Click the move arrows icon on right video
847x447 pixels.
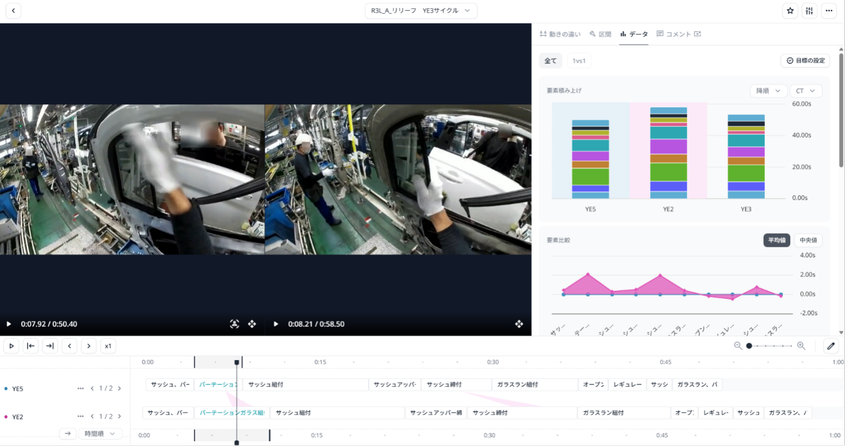(519, 324)
